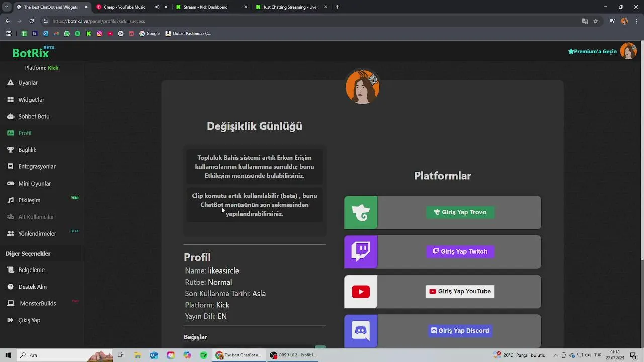Go back in browser history
Image resolution: width=644 pixels, height=362 pixels.
click(7, 21)
